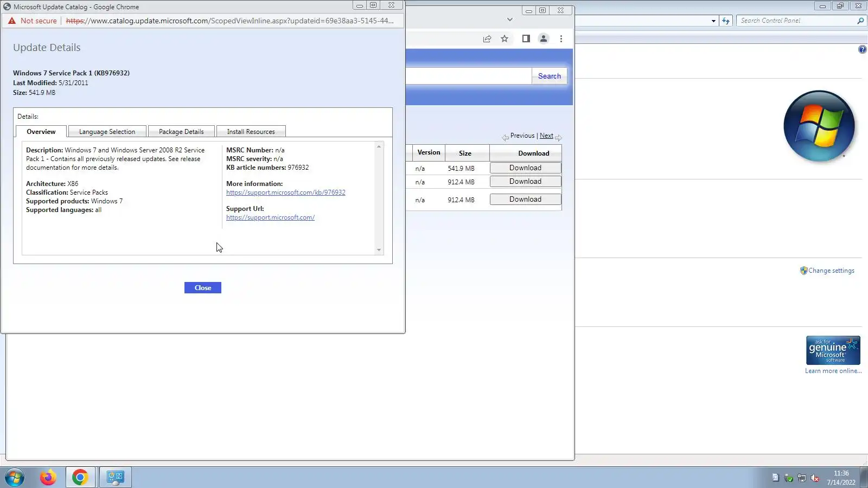Image resolution: width=868 pixels, height=488 pixels.
Task: Open the Windows Start menu
Action: pyautogui.click(x=15, y=478)
